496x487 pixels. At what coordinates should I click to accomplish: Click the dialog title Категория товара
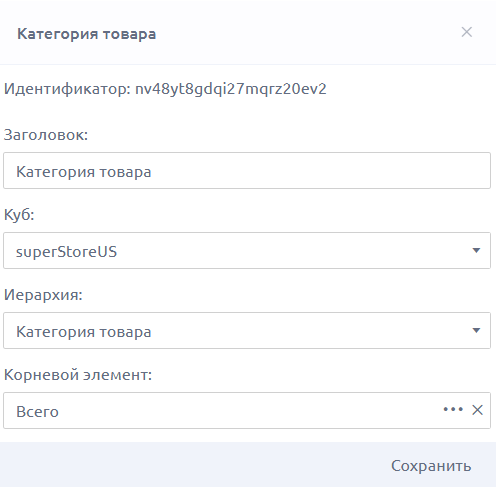(x=87, y=34)
